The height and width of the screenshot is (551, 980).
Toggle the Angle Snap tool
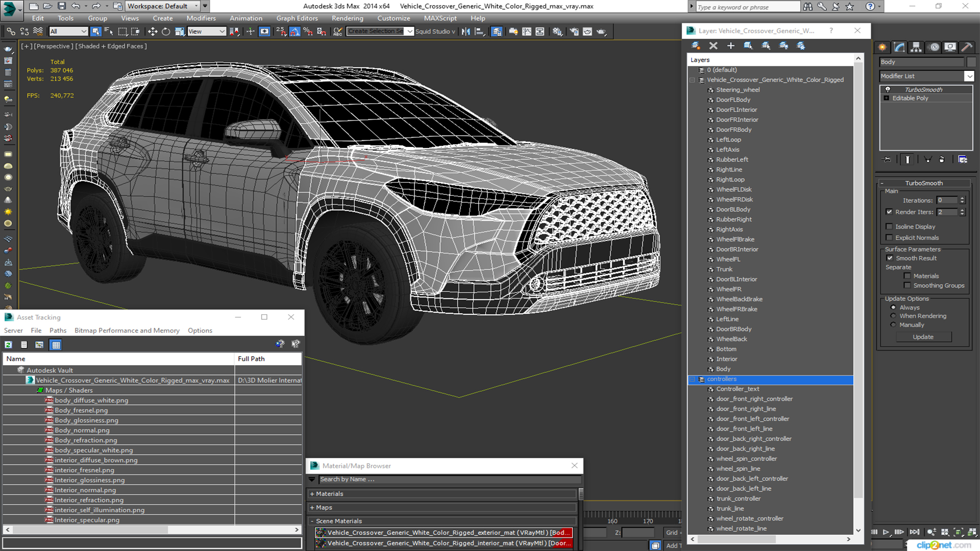[295, 32]
